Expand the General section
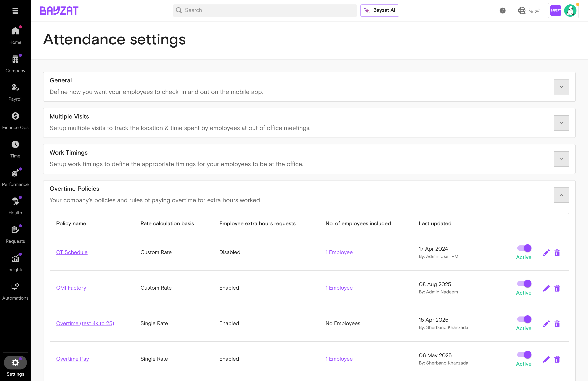The height and width of the screenshot is (381, 588). (561, 87)
